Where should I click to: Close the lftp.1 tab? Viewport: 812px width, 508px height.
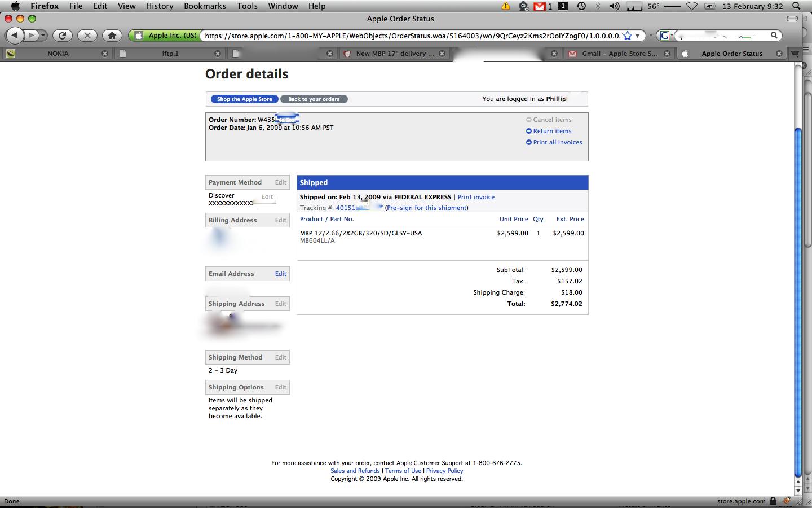point(218,54)
